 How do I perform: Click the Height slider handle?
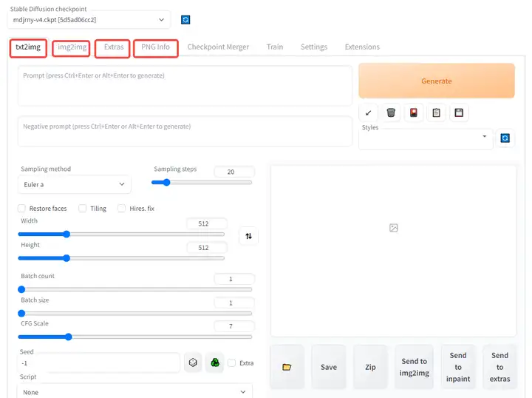coord(66,258)
